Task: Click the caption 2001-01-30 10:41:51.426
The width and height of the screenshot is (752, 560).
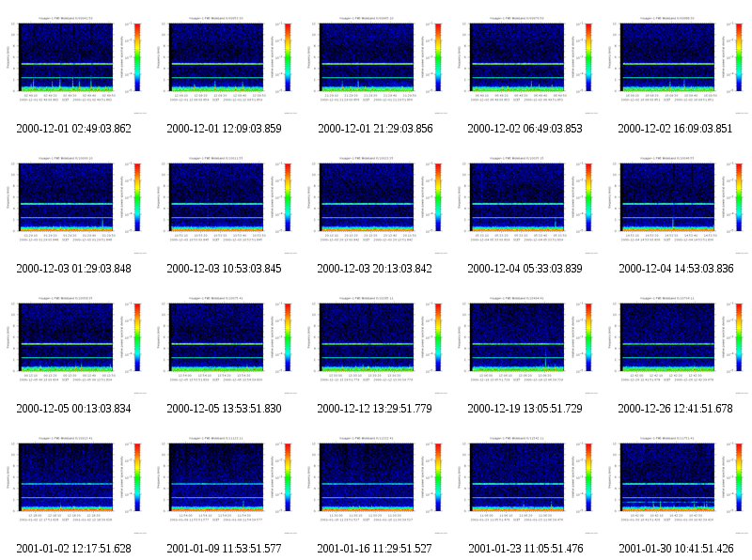Action: 676,549
